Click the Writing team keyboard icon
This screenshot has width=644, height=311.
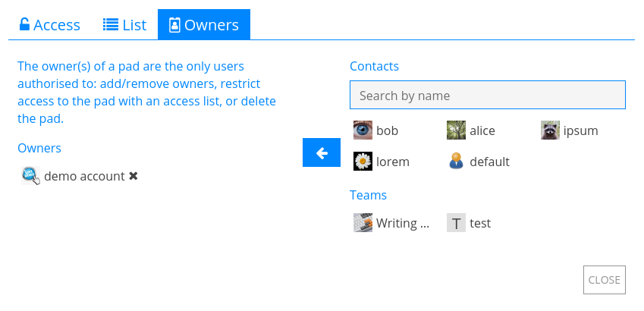pyautogui.click(x=363, y=223)
